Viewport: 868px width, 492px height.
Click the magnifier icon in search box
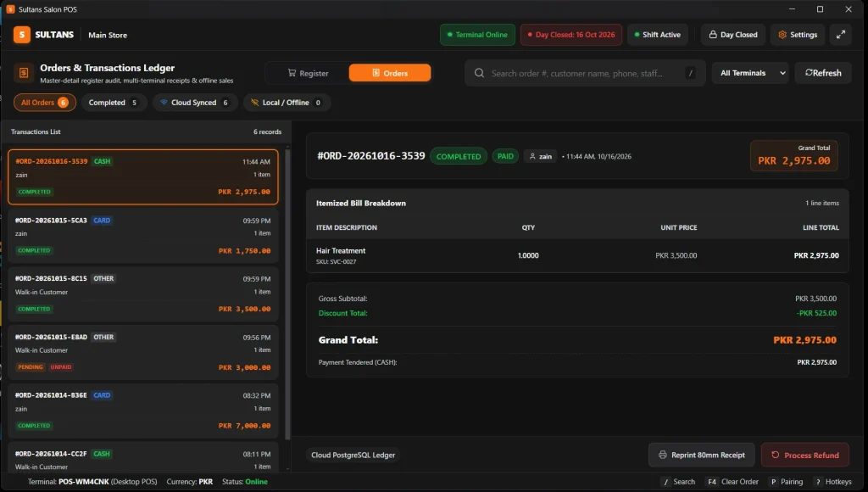(480, 73)
